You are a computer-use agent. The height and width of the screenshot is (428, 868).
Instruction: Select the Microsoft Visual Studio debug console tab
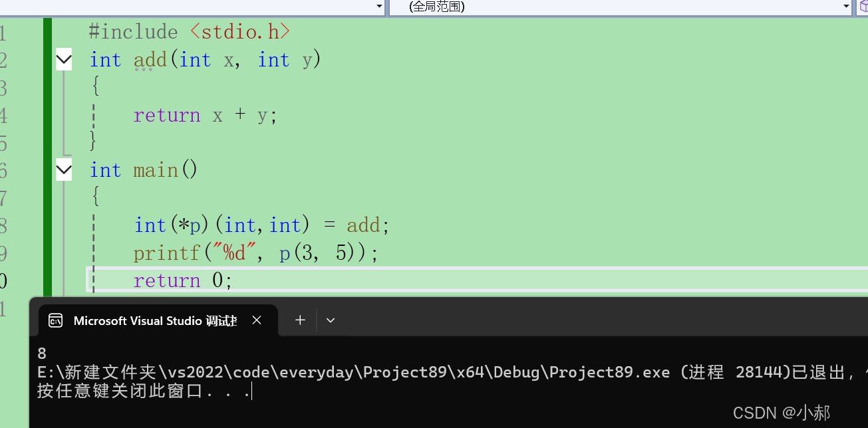coord(158,320)
